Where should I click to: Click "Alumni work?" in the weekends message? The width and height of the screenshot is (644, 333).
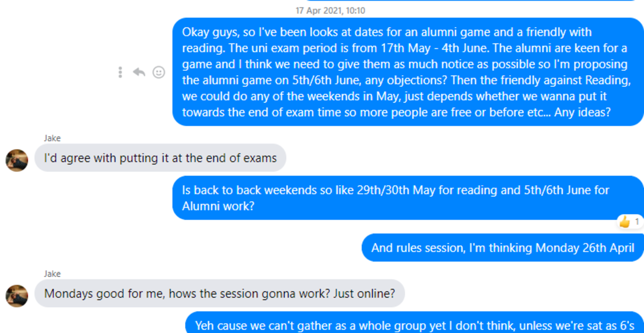218,206
